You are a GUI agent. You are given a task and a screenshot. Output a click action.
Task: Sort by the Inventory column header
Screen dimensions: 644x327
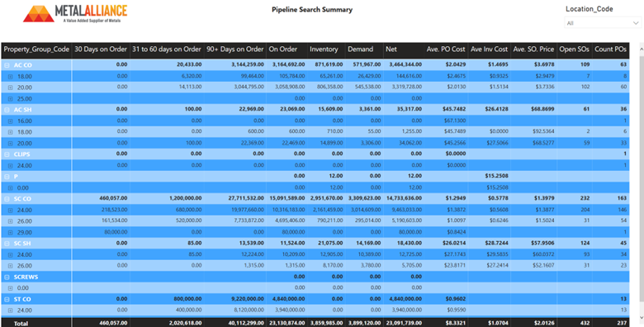point(324,50)
